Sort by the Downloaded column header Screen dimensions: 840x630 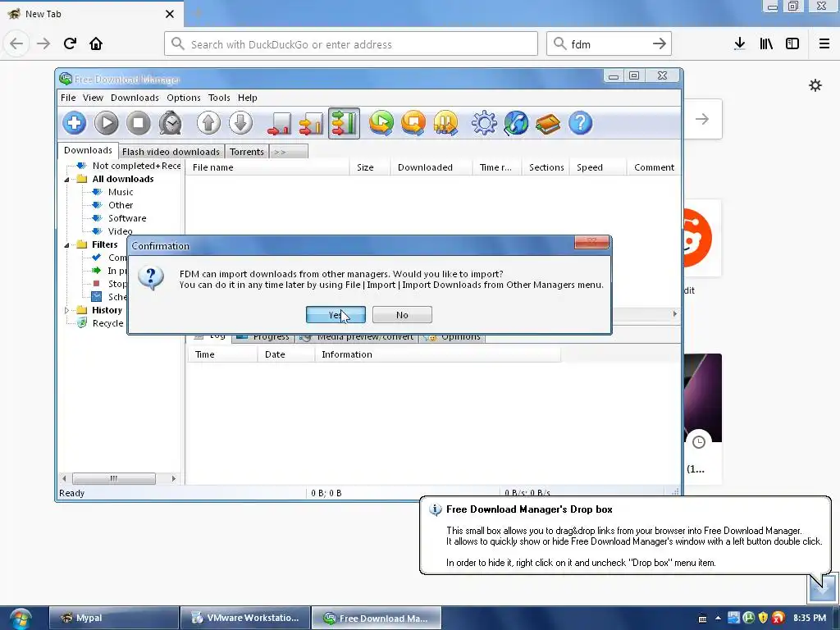tap(431, 167)
